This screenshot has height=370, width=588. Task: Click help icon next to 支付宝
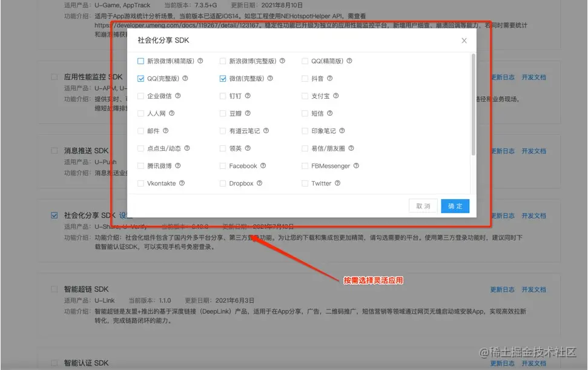[x=335, y=96]
